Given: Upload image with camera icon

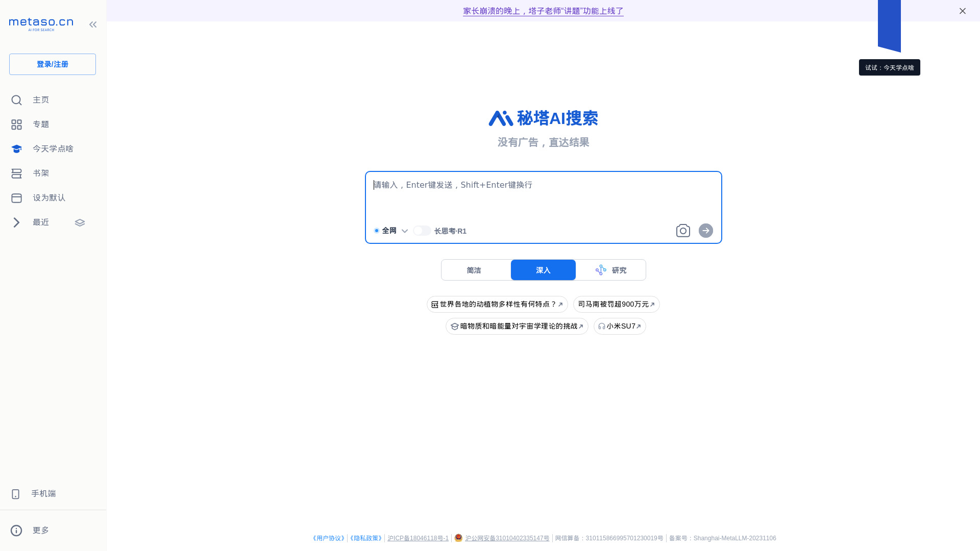Looking at the screenshot, I should 683,231.
